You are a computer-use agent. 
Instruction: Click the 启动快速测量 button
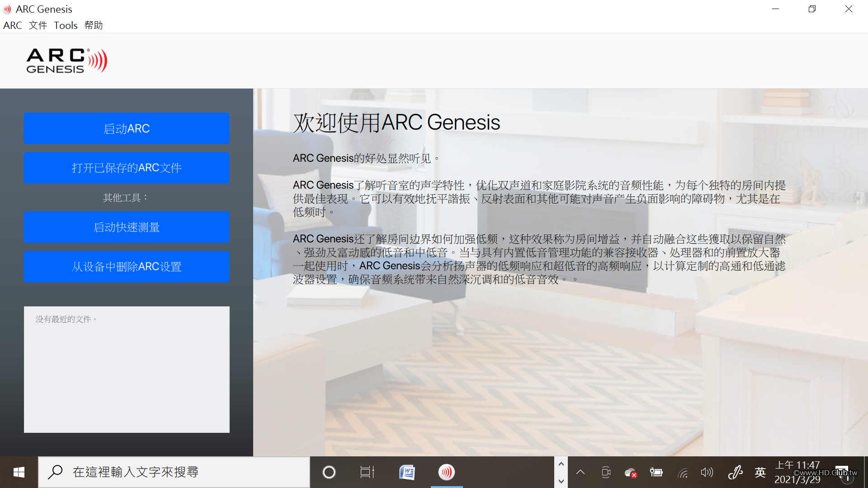(127, 227)
